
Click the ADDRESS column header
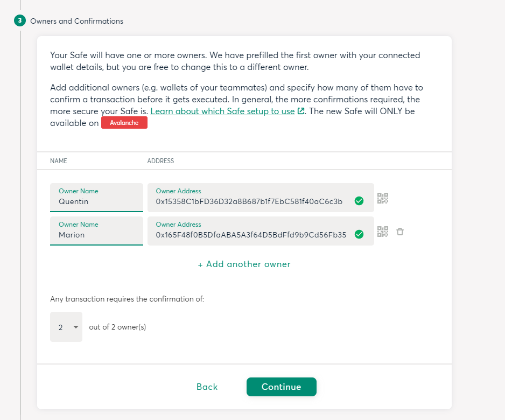coord(160,161)
